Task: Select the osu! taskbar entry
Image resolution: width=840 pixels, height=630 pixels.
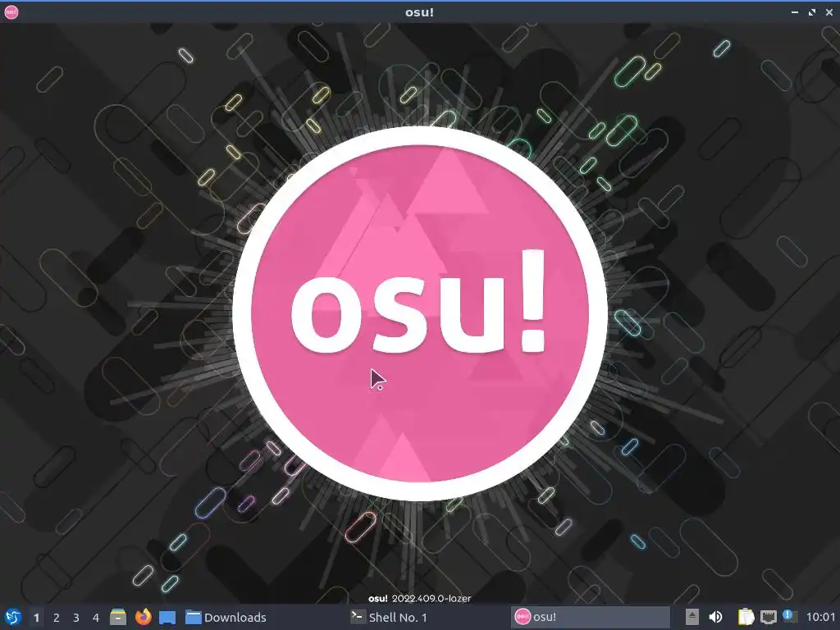Action: coord(591,617)
